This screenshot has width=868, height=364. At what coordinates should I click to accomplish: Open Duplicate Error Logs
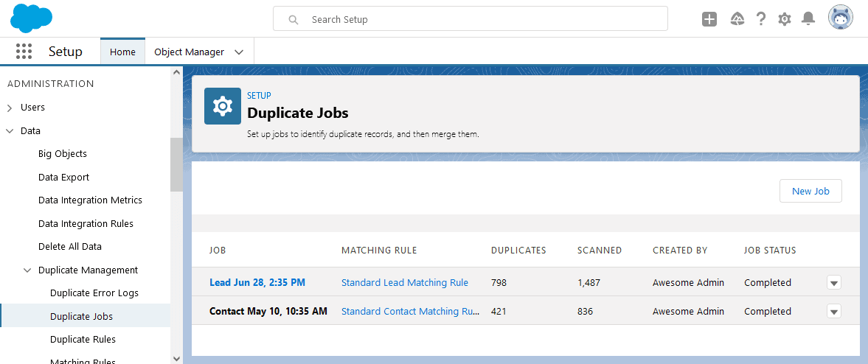coord(94,293)
